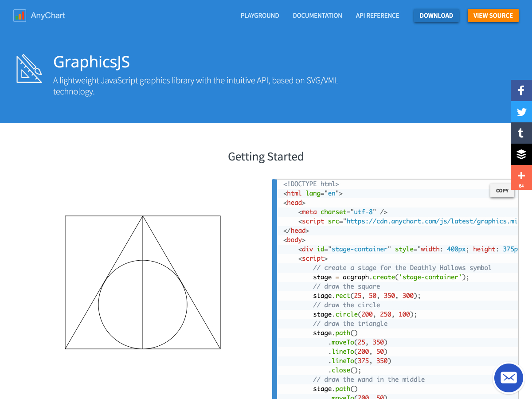Viewport: 532px width, 399px height.
Task: Click the acgraph.create code line
Action: pos(391,277)
